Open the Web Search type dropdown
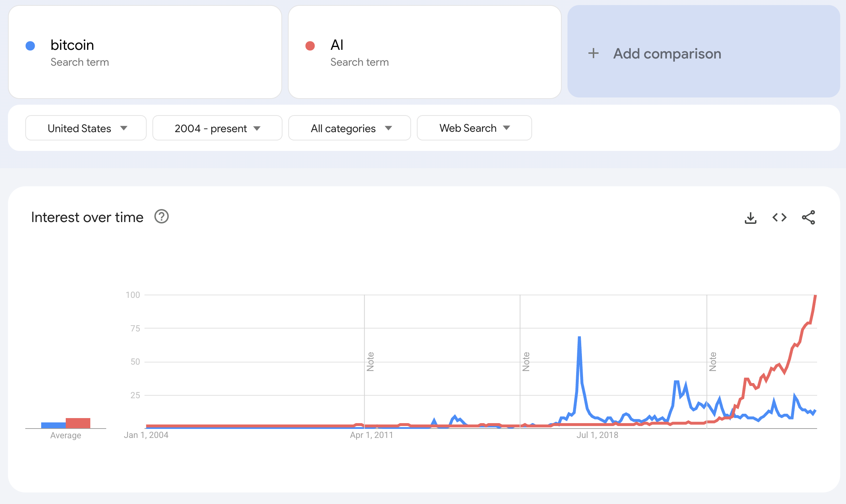Image resolution: width=846 pixels, height=504 pixels. point(474,128)
